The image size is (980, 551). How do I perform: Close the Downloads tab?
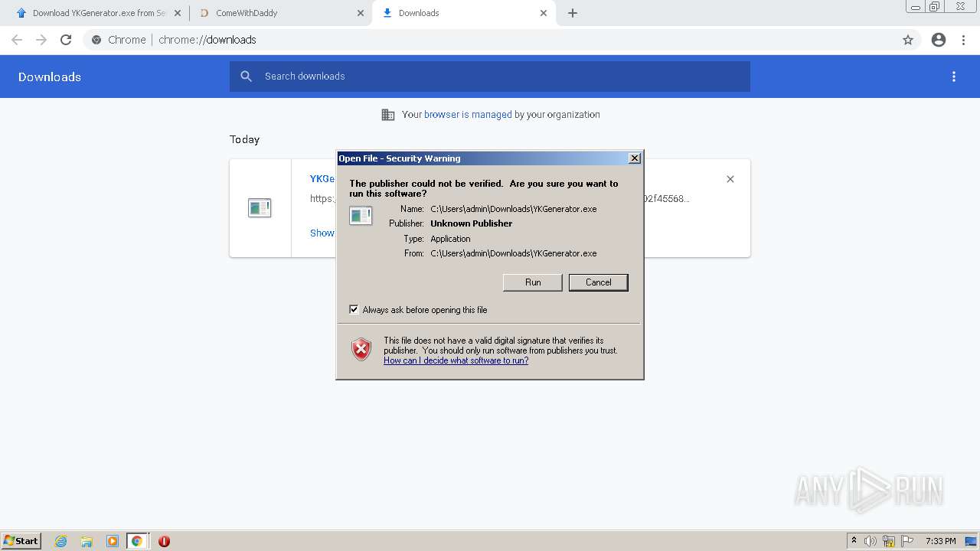pyautogui.click(x=544, y=13)
